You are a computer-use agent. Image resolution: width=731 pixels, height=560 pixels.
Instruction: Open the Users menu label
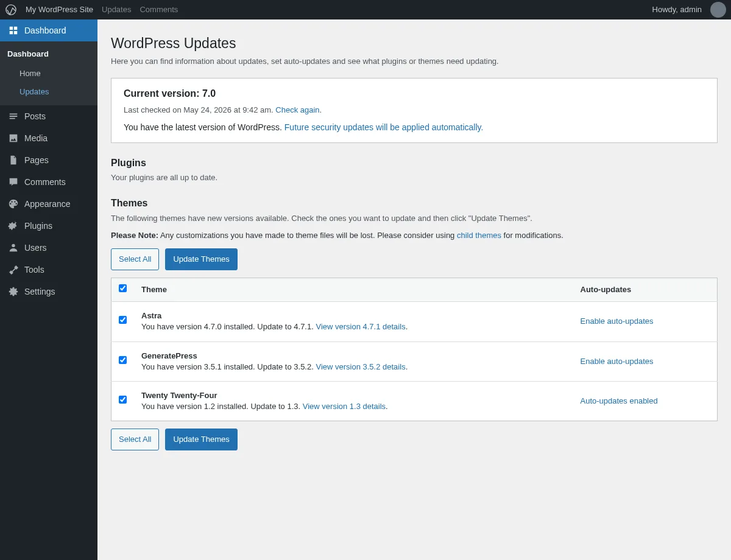coord(35,248)
